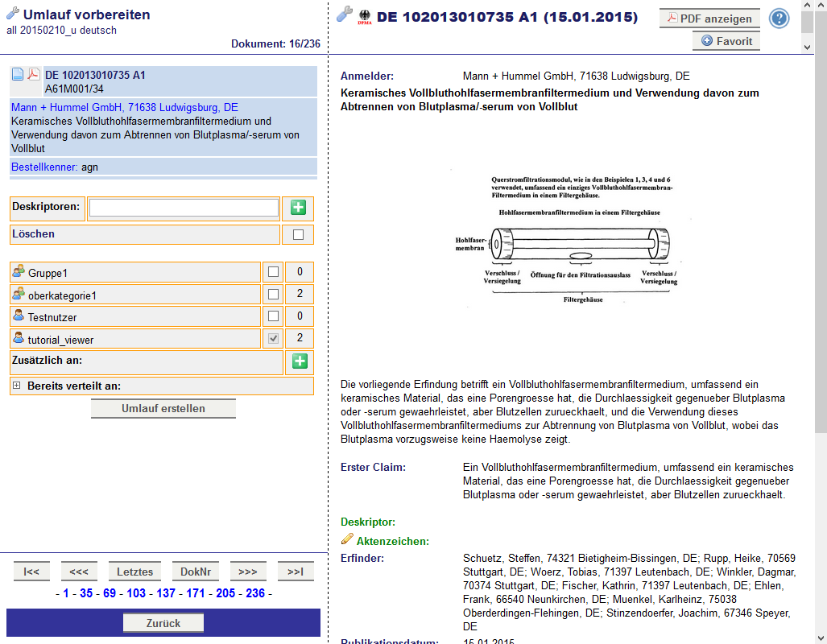Jump to document 1 link

tap(66, 593)
